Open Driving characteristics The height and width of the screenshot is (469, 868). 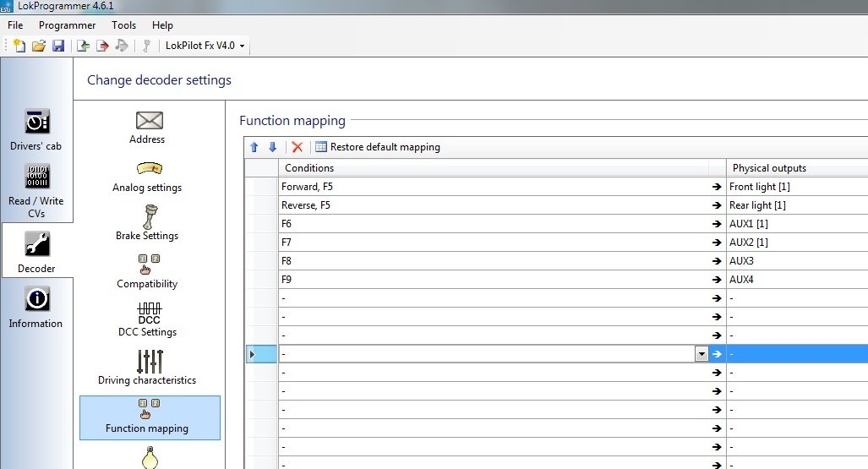pyautogui.click(x=147, y=368)
